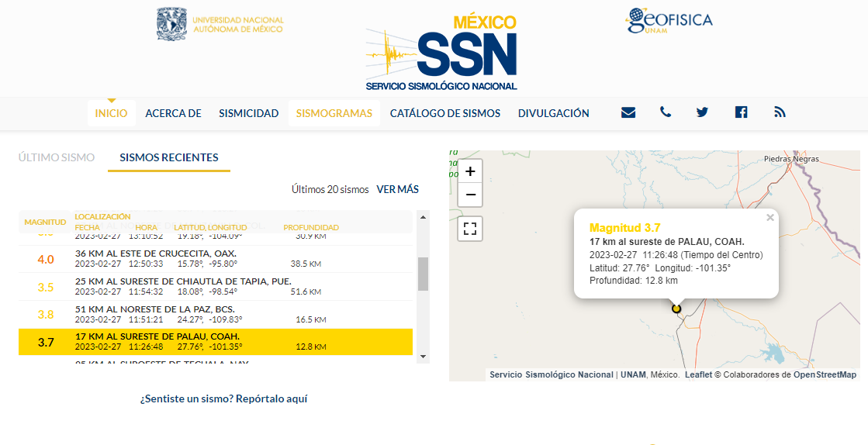This screenshot has height=445, width=868.
Task: Click the 51.6 KM depth value
Action: pos(306,291)
